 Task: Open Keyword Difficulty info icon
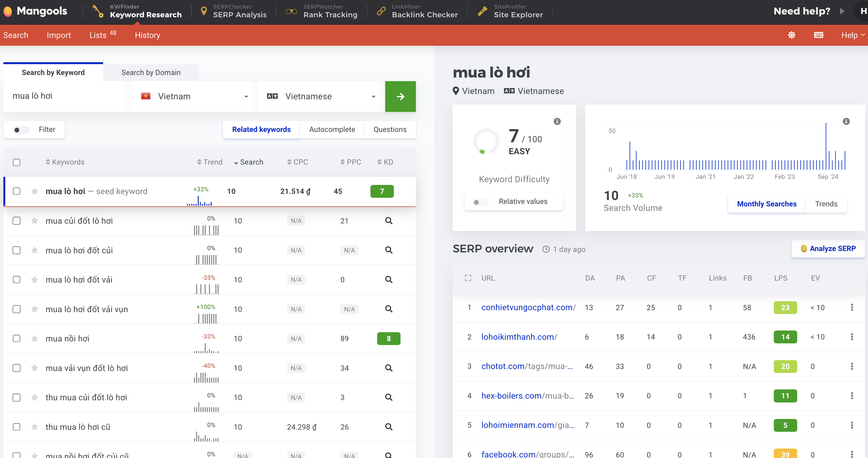557,121
